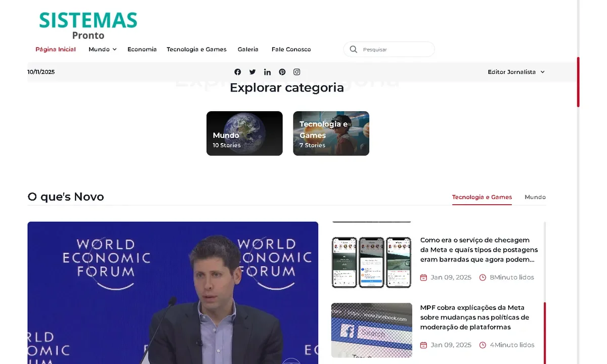Click the search magnifier icon
This screenshot has width=607, height=364.
pos(354,49)
